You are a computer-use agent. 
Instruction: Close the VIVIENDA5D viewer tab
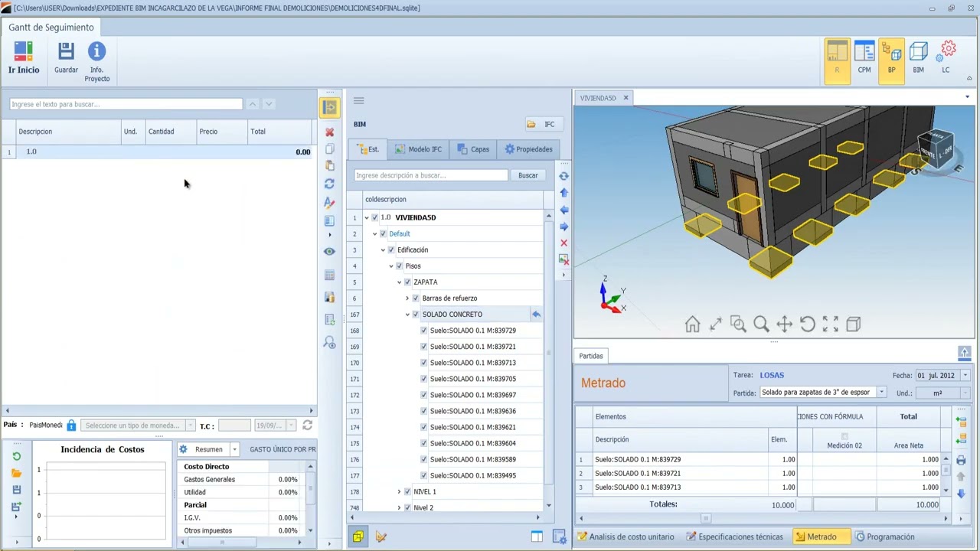pos(626,98)
